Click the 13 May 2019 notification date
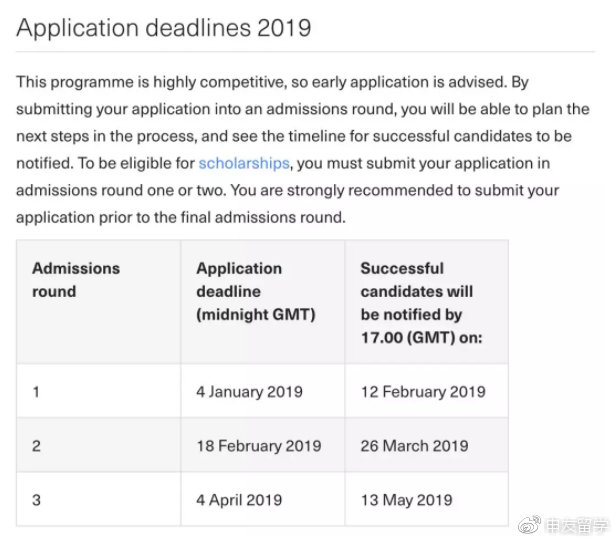616x542 pixels. click(427, 499)
